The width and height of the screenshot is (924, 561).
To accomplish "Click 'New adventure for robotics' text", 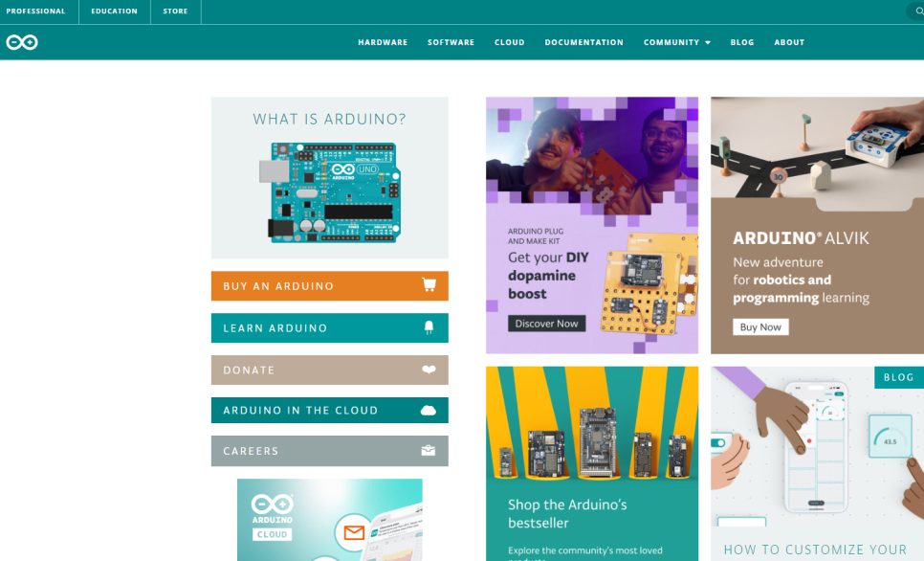I will pos(801,280).
